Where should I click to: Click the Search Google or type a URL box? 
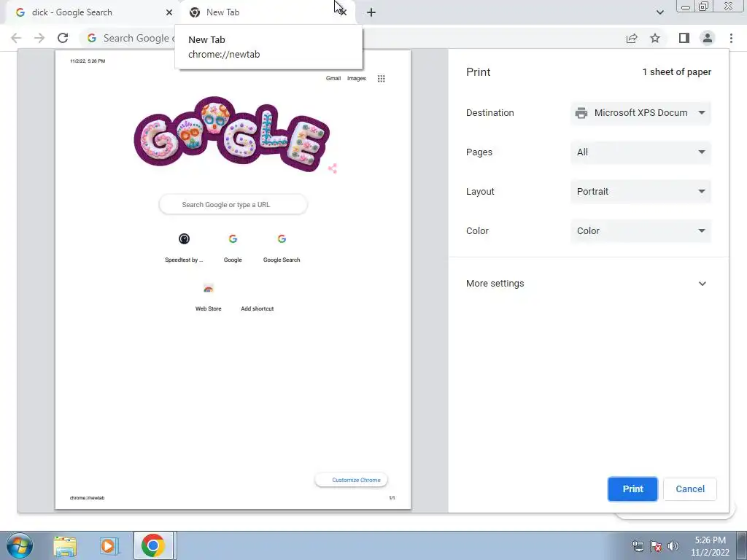pyautogui.click(x=233, y=205)
